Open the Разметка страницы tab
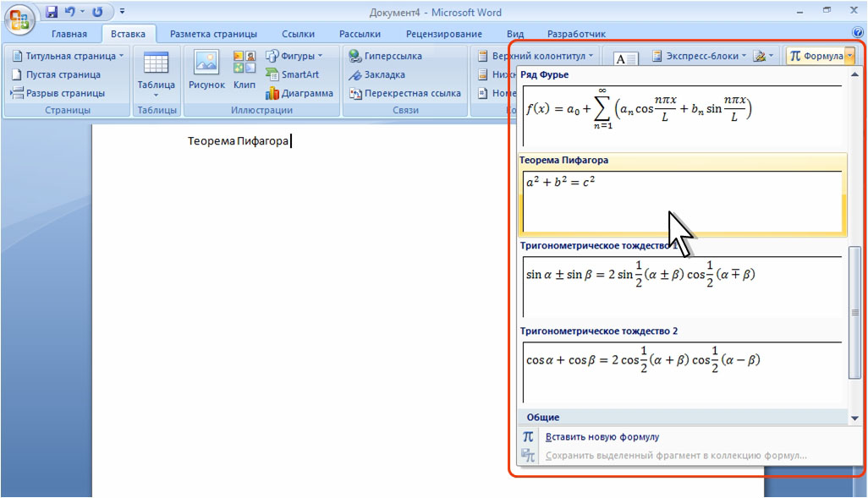Image resolution: width=868 pixels, height=498 pixels. 213,34
